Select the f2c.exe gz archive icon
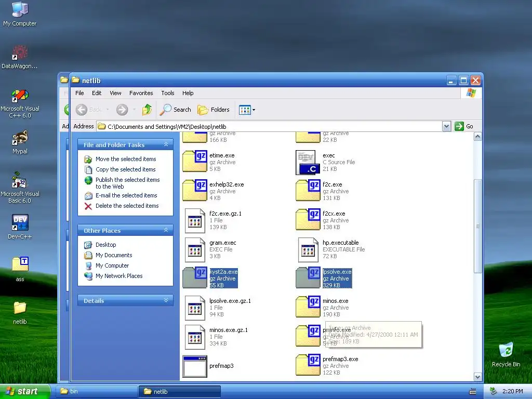Viewport: 532px width, 399px height. click(x=308, y=190)
